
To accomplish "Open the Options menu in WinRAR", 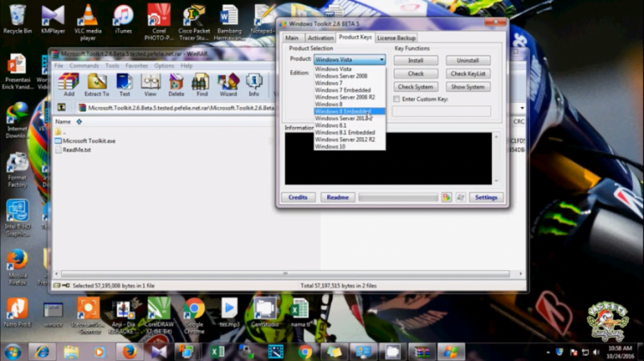I will [x=164, y=66].
